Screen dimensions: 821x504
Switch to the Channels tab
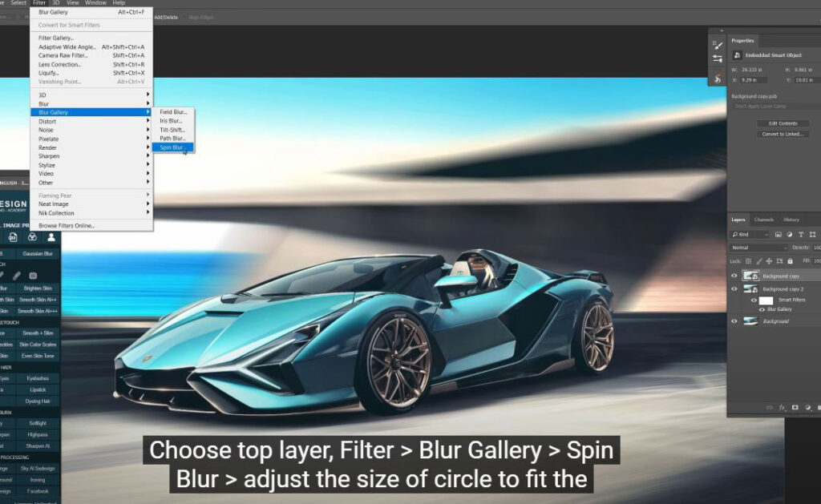click(763, 219)
